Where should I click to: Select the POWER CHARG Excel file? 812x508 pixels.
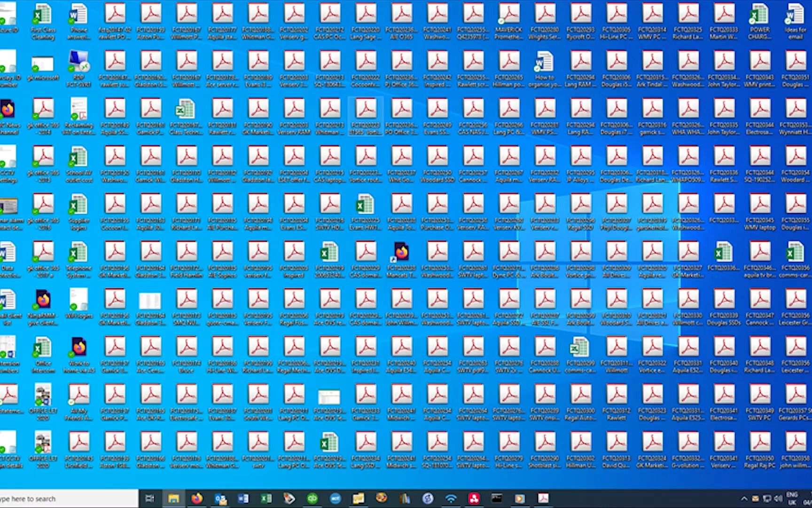(x=759, y=21)
